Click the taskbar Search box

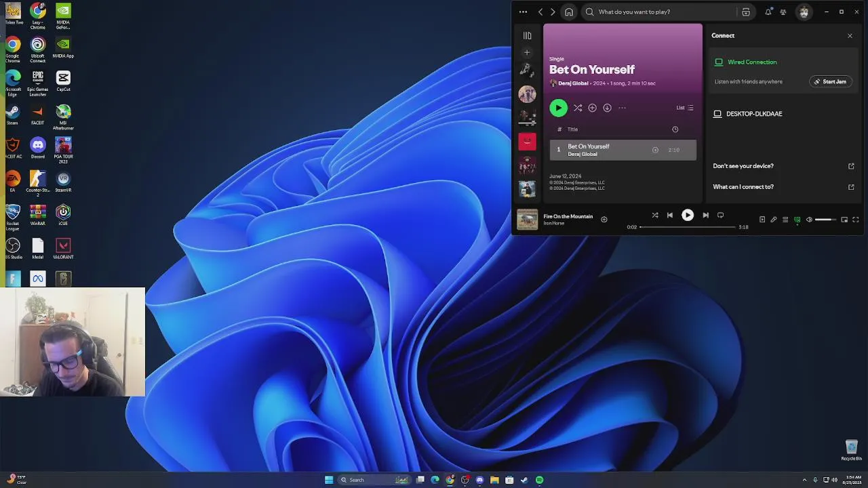[x=374, y=480]
